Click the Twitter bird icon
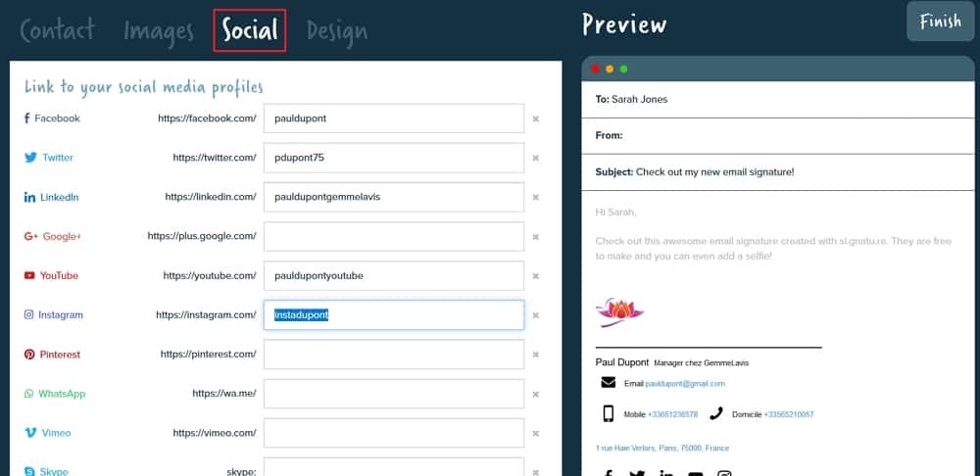Viewport: 980px width, 476px height. pyautogui.click(x=30, y=158)
